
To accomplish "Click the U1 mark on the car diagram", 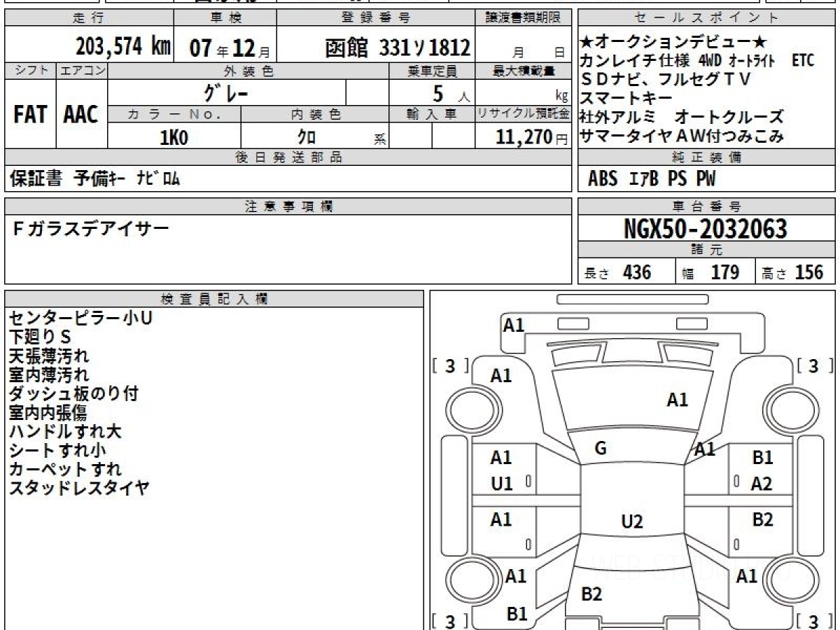I will (x=501, y=483).
